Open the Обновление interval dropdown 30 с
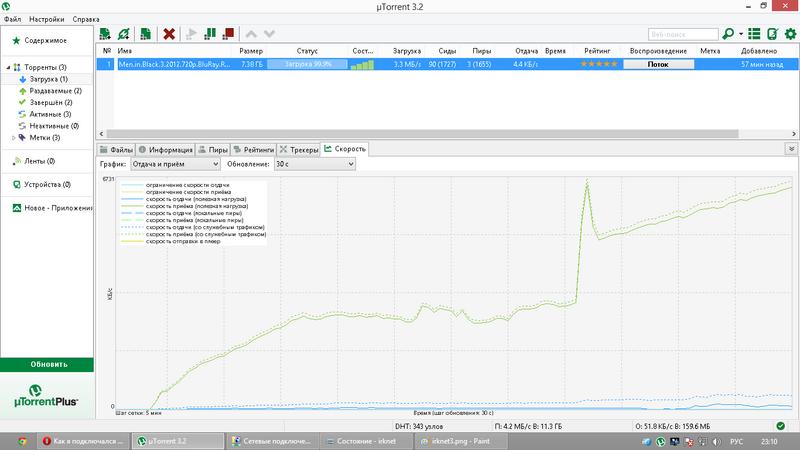This screenshot has width=800, height=450. click(x=315, y=164)
